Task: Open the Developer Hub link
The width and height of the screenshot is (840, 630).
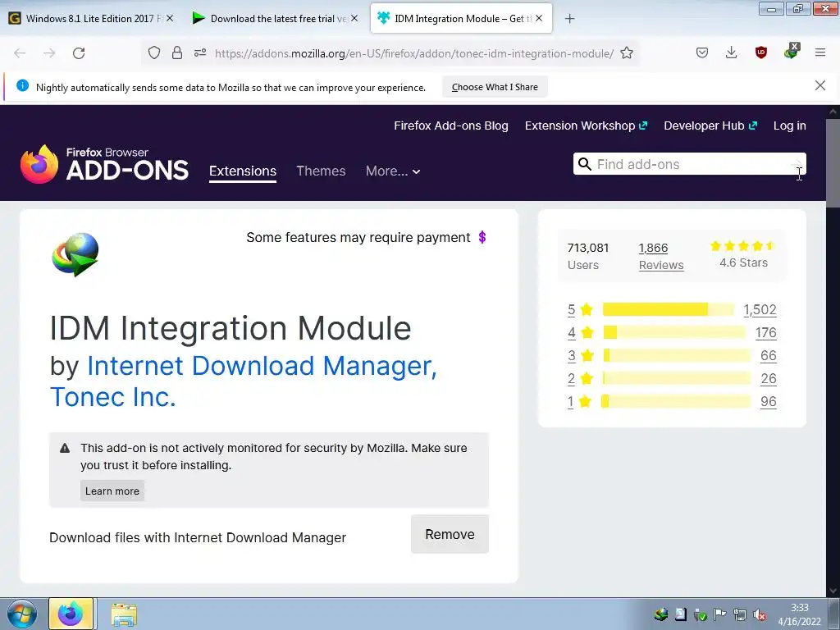Action: 710,126
